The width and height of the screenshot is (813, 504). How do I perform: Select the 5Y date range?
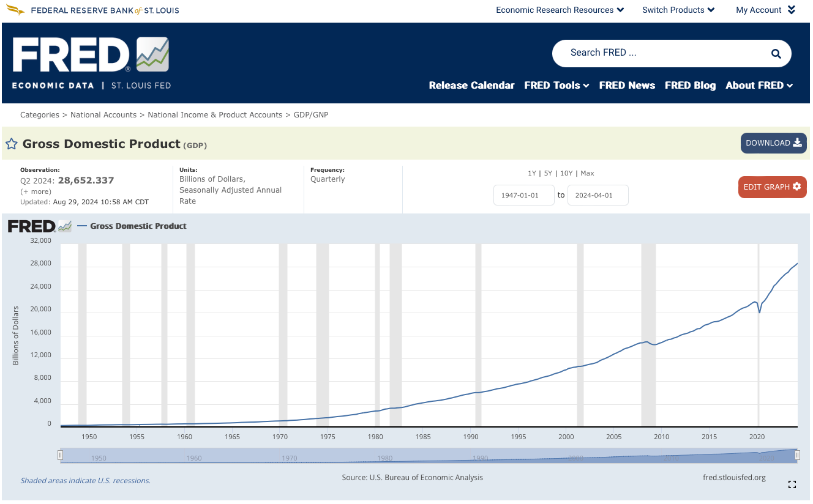click(x=548, y=174)
